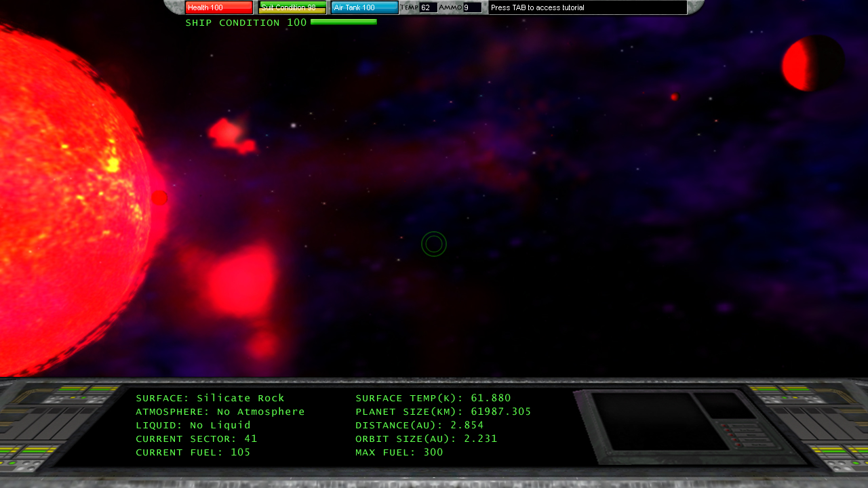Select the Ammo value field showing 9

click(x=472, y=7)
